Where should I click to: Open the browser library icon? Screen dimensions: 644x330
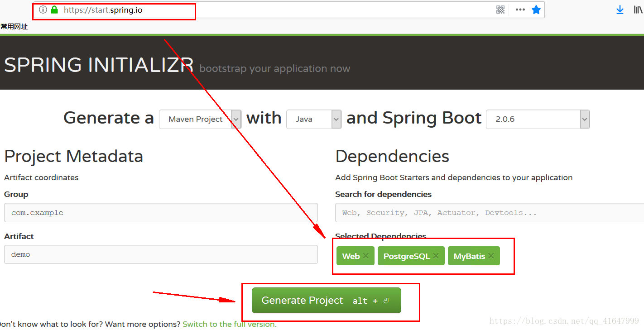(638, 10)
